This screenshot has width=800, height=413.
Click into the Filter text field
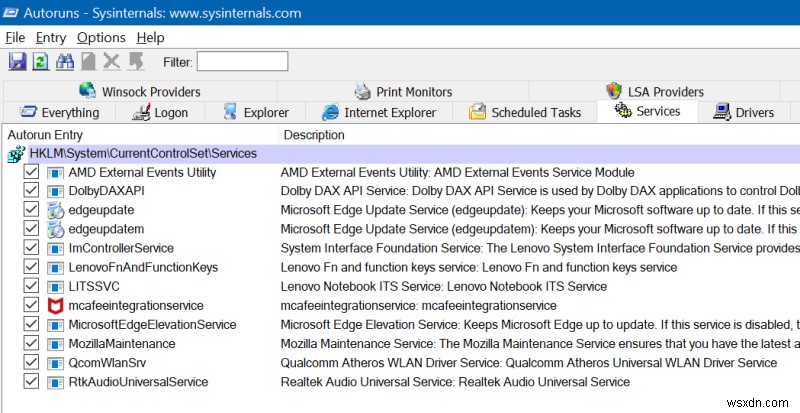(x=242, y=62)
